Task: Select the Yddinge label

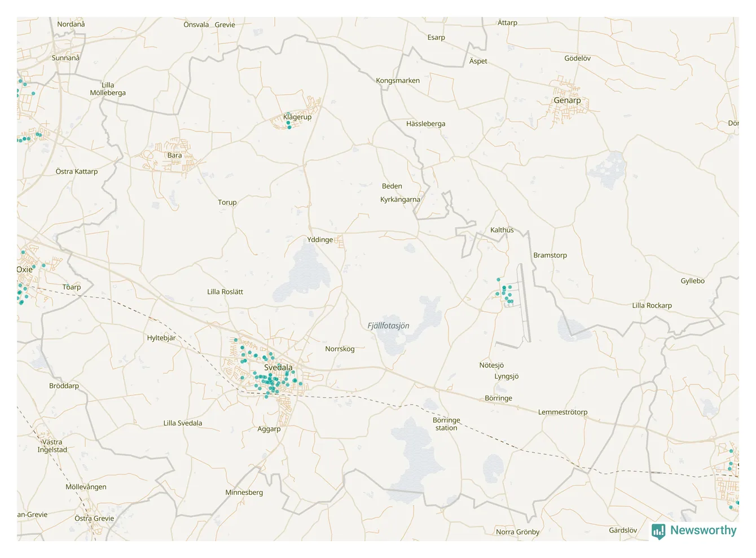Action: [320, 240]
